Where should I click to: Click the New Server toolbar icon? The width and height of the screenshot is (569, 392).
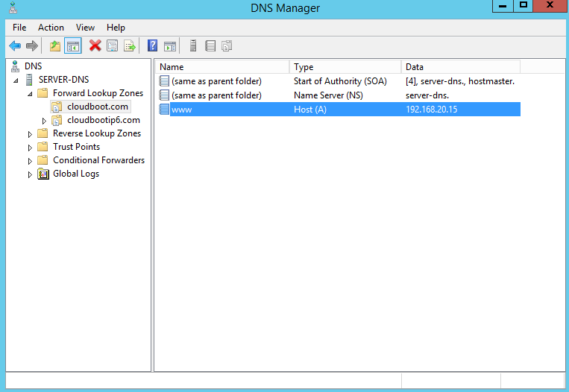pos(193,46)
